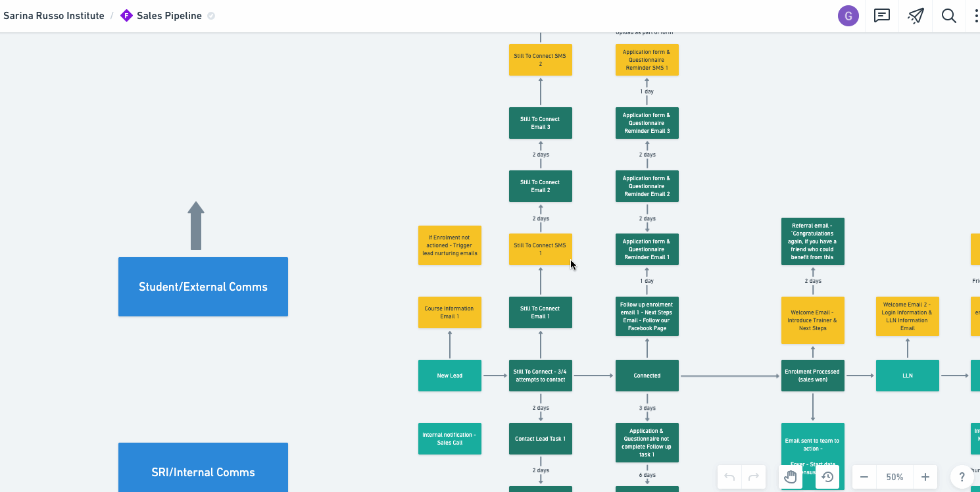Select the Still To Connect Email 1 node
Image resolution: width=980 pixels, height=492 pixels.
tap(541, 312)
